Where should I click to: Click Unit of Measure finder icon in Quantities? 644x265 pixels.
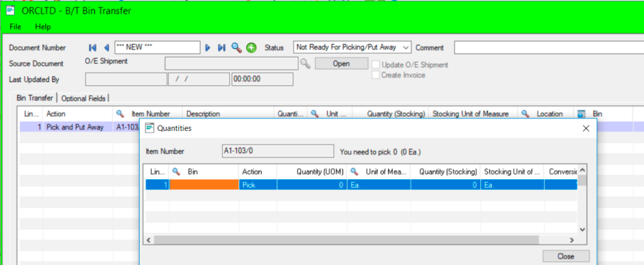point(355,172)
